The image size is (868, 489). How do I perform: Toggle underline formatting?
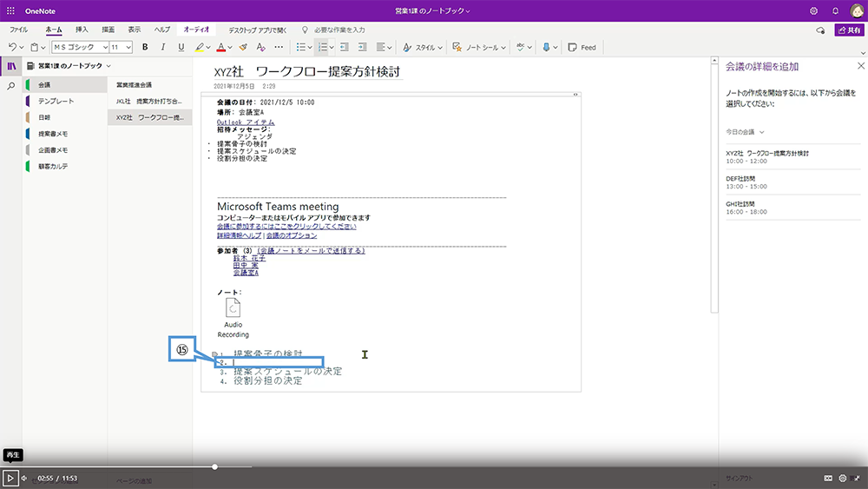[x=181, y=47]
